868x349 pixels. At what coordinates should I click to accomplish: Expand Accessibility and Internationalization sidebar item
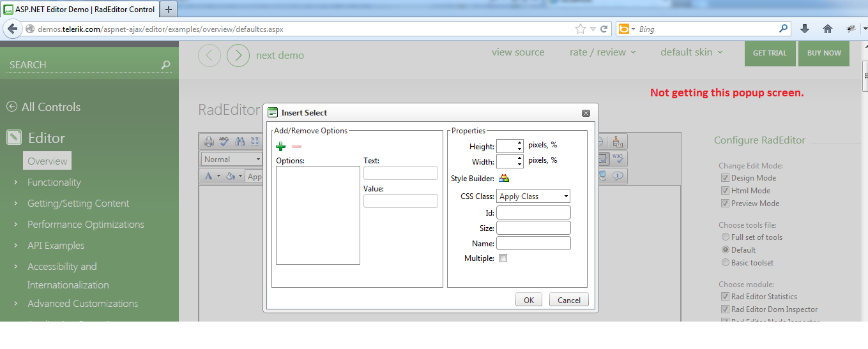point(15,267)
